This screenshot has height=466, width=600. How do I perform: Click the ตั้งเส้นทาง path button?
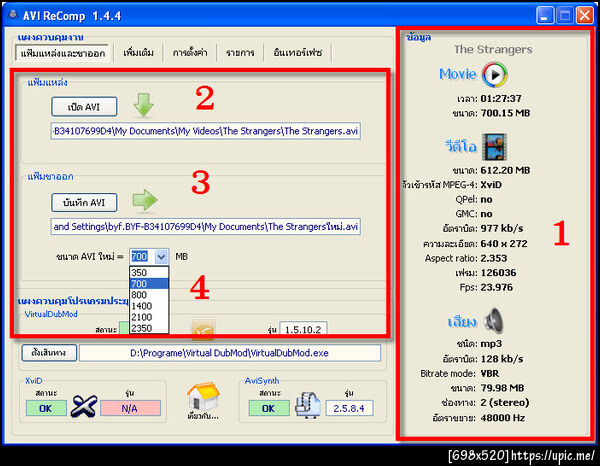[49, 352]
